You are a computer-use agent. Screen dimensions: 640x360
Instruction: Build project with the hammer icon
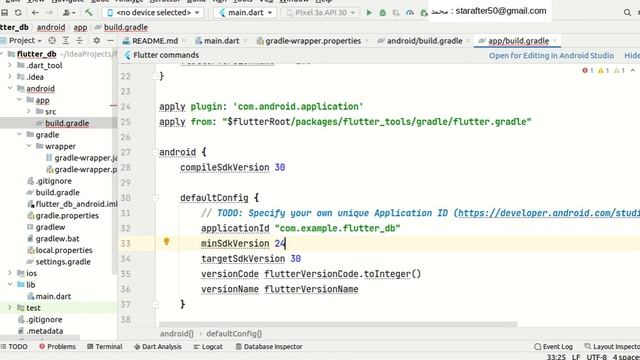click(89, 13)
